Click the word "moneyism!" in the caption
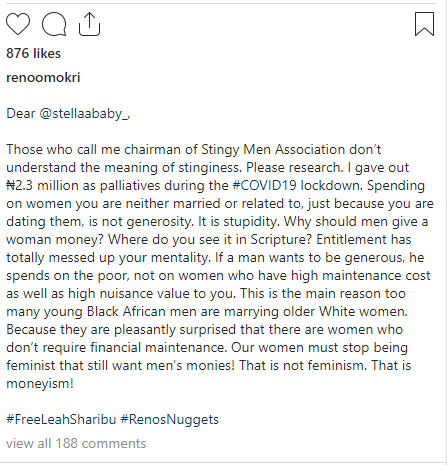The width and height of the screenshot is (447, 465). [x=40, y=384]
